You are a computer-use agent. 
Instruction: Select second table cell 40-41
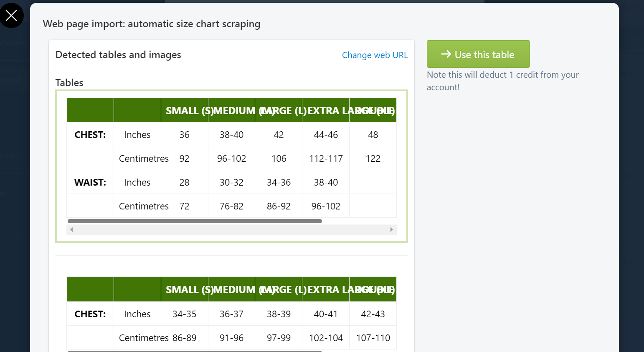(x=326, y=314)
